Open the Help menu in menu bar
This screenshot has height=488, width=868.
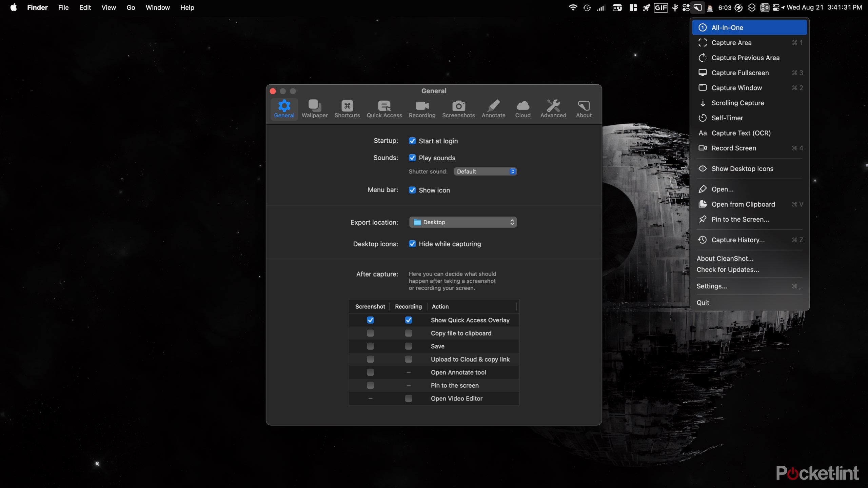coord(187,7)
